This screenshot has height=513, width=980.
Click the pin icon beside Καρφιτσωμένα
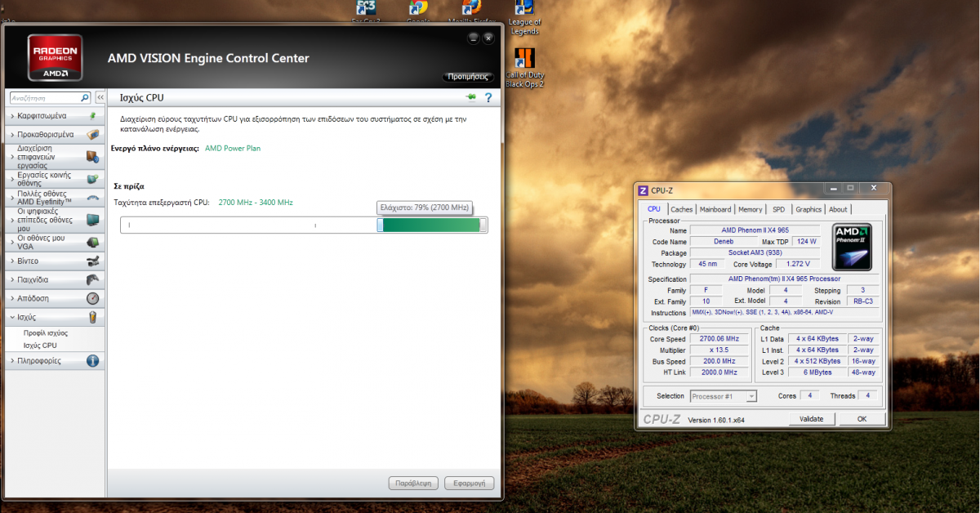92,116
